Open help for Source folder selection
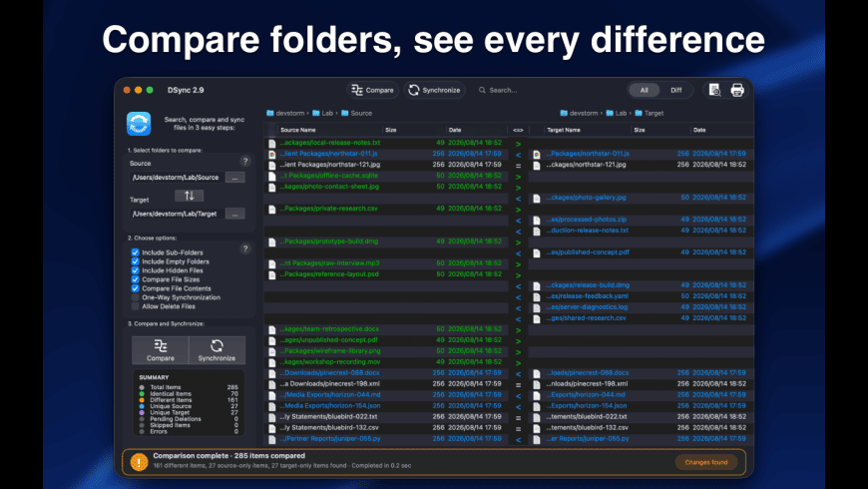 tap(245, 161)
